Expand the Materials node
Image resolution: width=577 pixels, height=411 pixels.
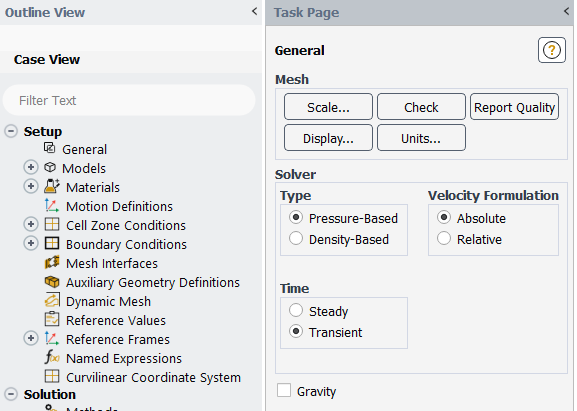31,186
